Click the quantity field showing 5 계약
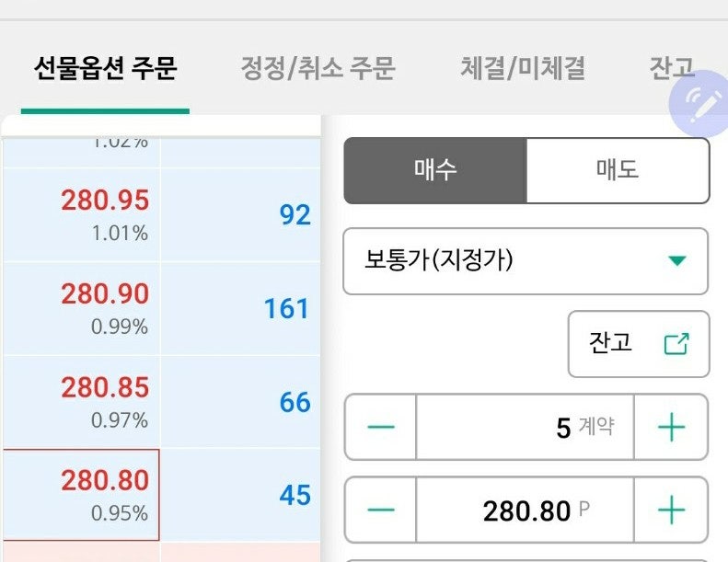Image resolution: width=728 pixels, height=562 pixels. pos(526,427)
